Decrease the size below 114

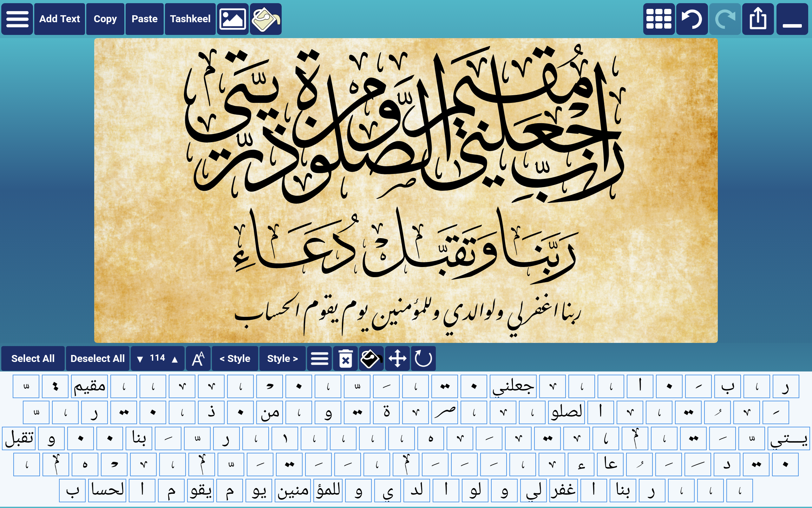click(140, 359)
